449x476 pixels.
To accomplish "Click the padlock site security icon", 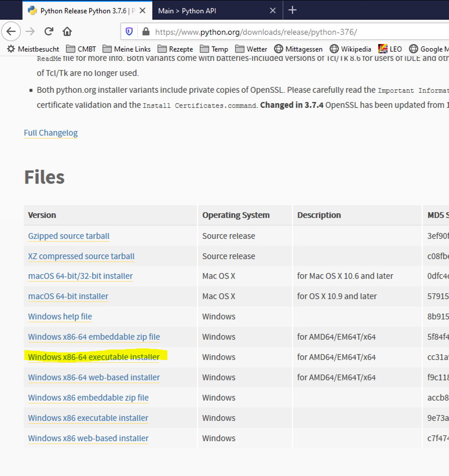I will coord(145,32).
